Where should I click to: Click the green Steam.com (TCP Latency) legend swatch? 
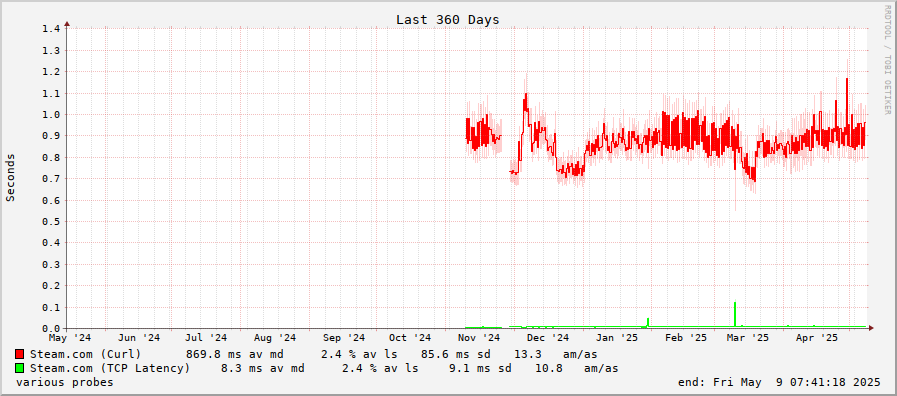[19, 368]
